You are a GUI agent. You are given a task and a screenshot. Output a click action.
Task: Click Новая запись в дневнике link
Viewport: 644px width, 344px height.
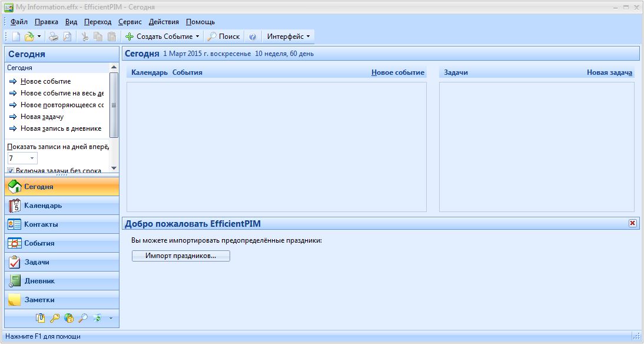[61, 128]
